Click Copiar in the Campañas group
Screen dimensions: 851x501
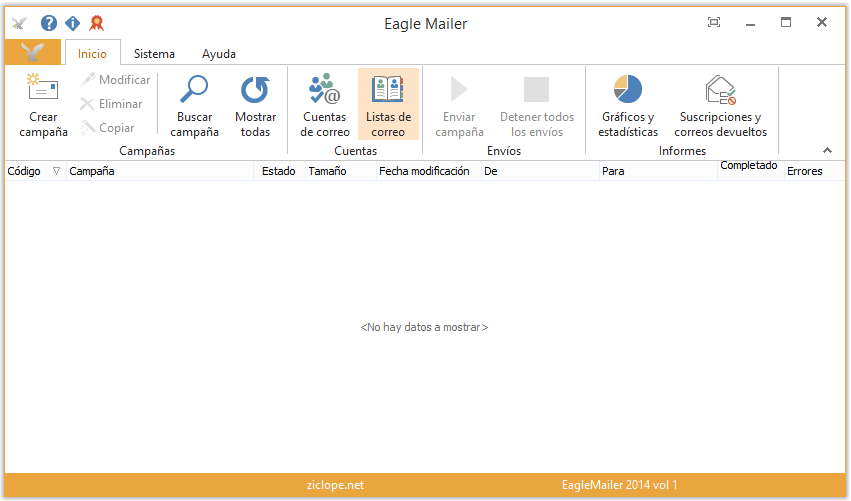107,128
